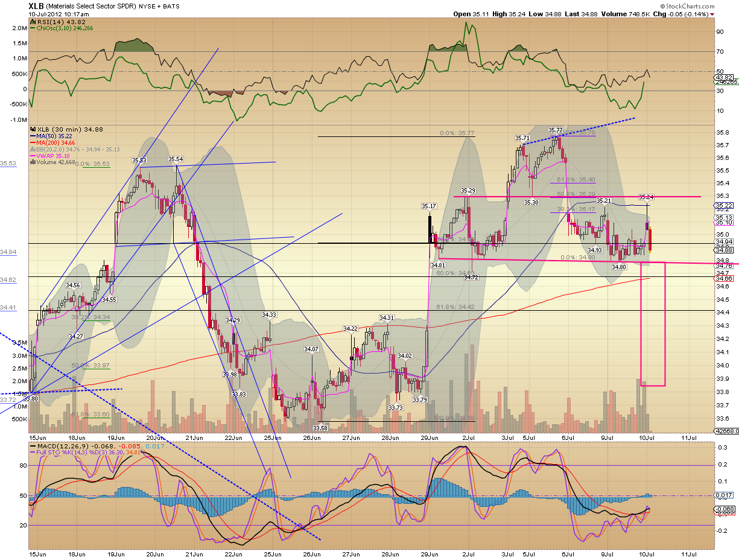
Task: Click the Volume bars legend icon
Action: pyautogui.click(x=33, y=162)
